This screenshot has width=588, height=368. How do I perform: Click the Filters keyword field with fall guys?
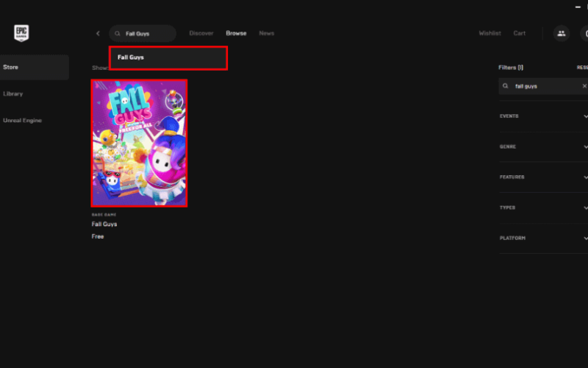pyautogui.click(x=543, y=86)
